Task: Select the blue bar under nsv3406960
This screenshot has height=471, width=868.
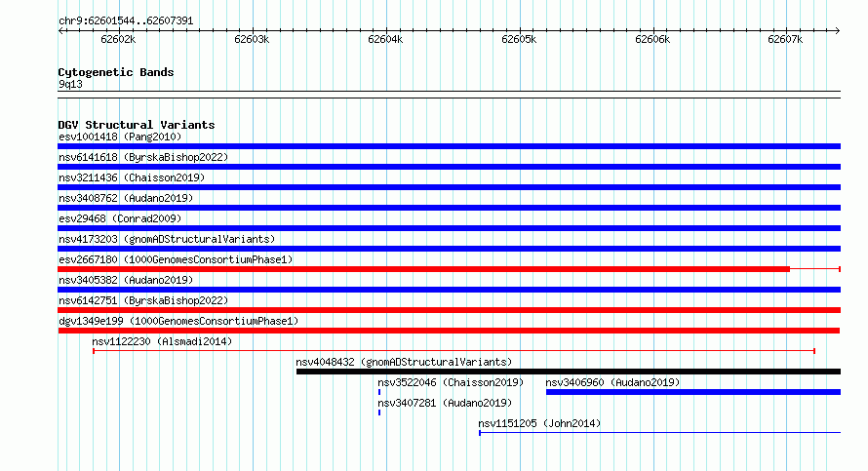Action: click(x=693, y=392)
